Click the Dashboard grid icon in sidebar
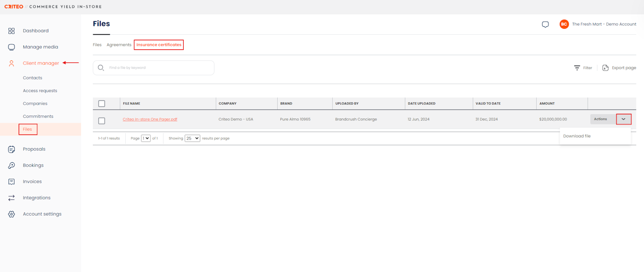The height and width of the screenshot is (272, 644). click(x=12, y=31)
